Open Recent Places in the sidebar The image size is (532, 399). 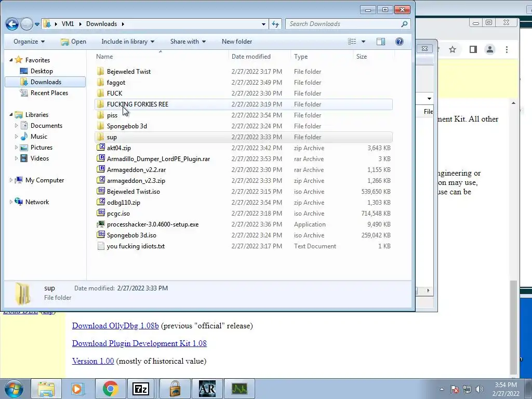pos(49,92)
